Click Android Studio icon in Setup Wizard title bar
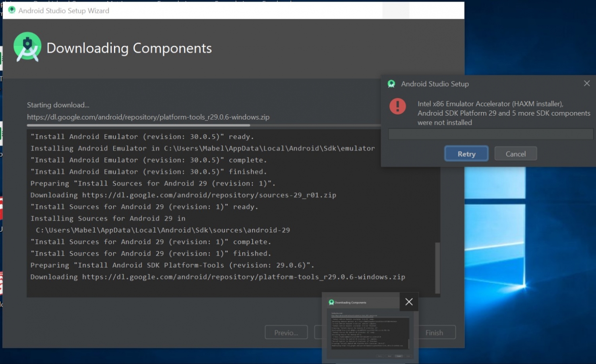 [x=12, y=10]
